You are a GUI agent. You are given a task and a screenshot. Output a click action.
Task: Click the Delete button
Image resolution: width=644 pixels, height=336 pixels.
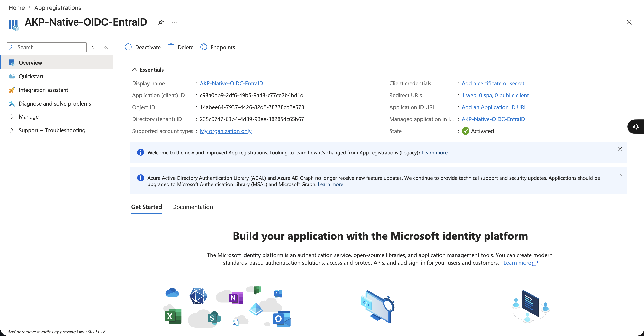[180, 47]
